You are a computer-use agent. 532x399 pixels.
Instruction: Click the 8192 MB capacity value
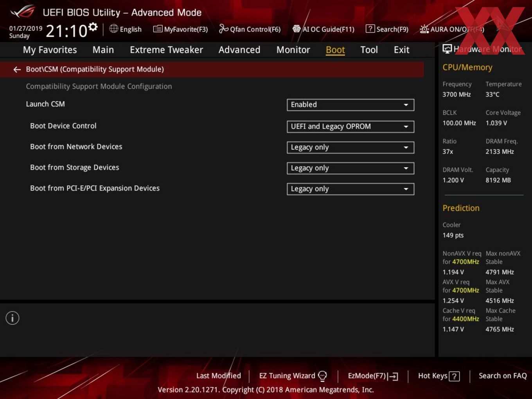[498, 180]
